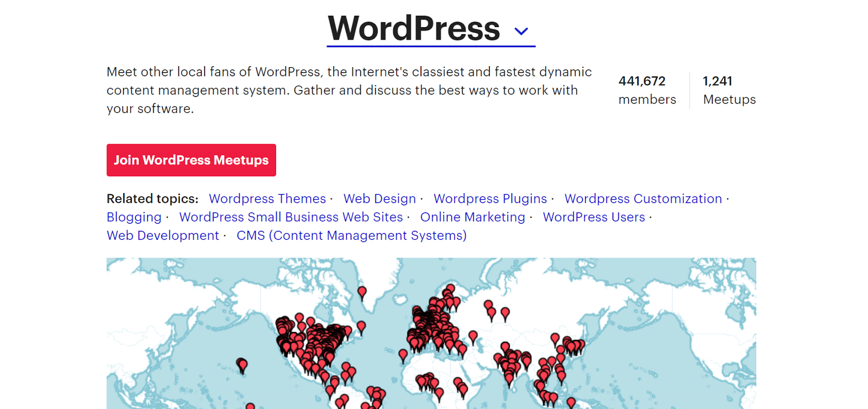
Task: Select the Web Development topic link
Action: (163, 236)
